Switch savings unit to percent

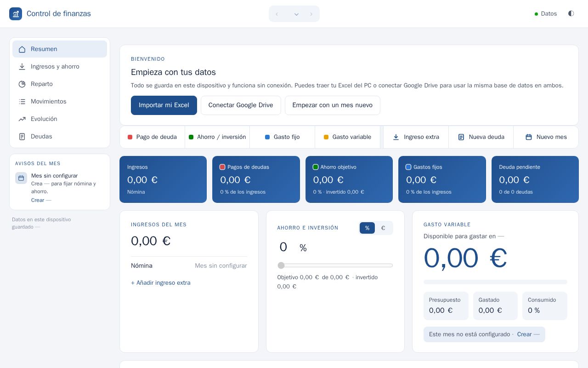click(x=367, y=228)
